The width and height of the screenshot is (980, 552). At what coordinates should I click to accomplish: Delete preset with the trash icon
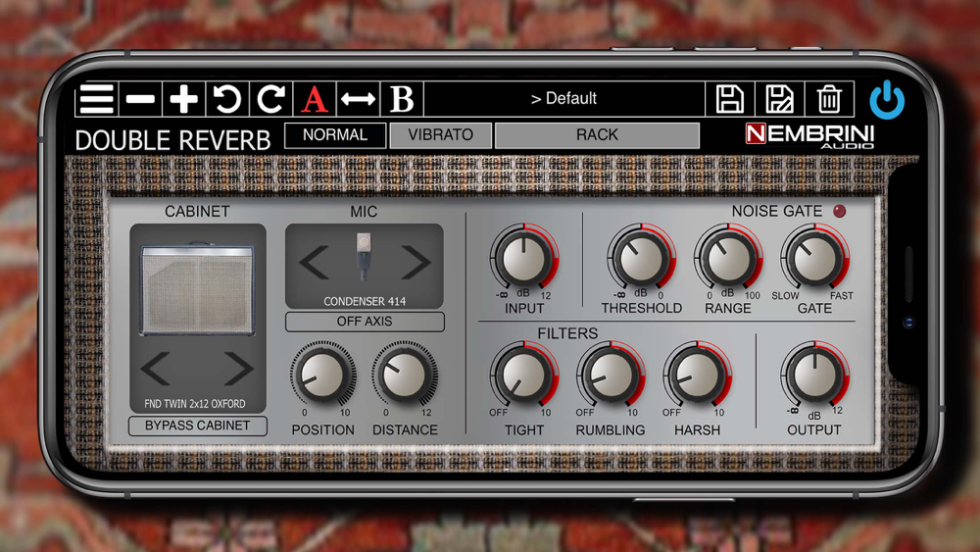point(829,99)
